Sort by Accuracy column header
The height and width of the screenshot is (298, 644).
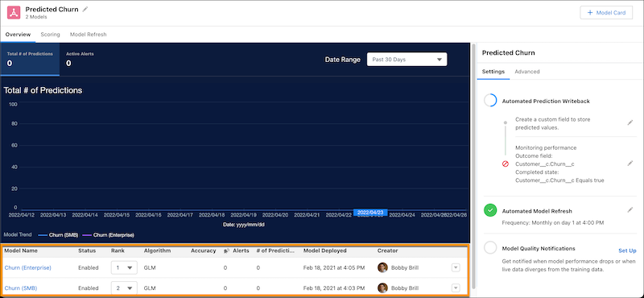[204, 250]
